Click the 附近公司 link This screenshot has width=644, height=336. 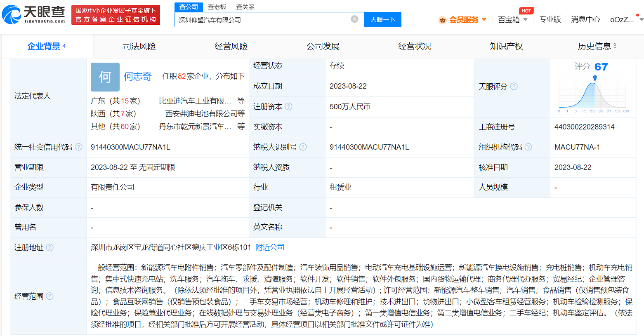click(x=270, y=247)
